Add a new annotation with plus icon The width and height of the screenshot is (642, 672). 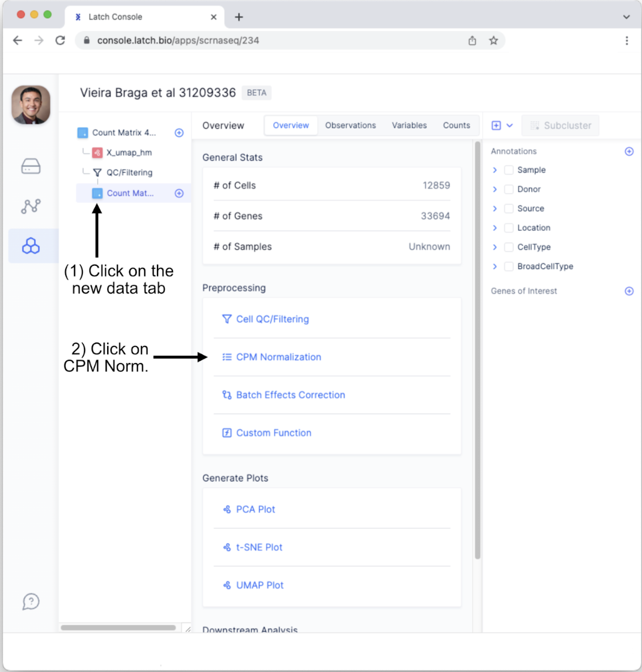click(x=629, y=151)
